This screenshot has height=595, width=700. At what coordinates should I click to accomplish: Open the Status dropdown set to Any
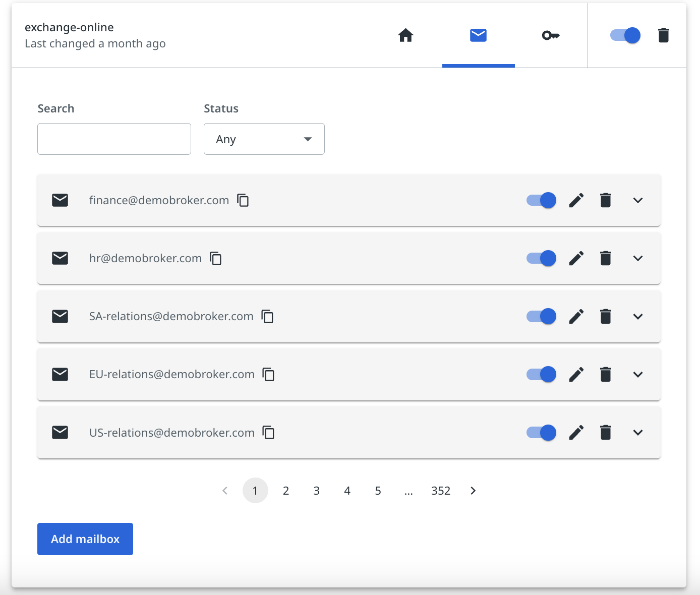point(264,139)
